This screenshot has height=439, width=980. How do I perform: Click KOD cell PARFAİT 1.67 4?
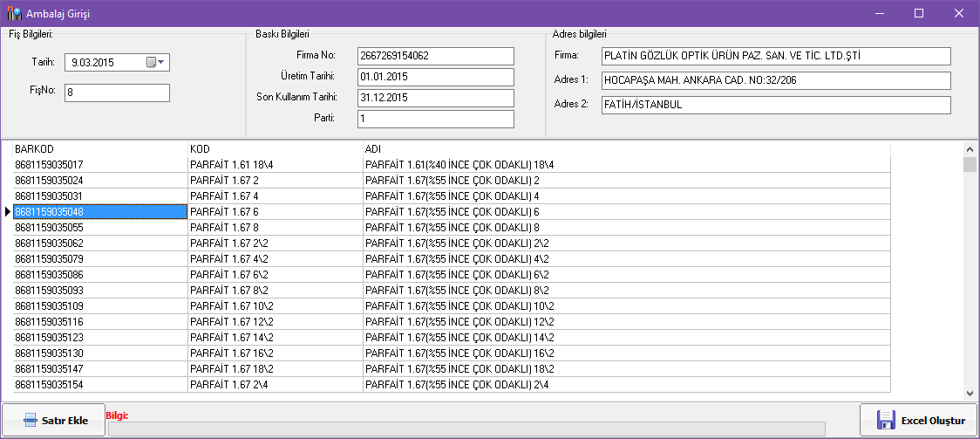[x=276, y=196]
